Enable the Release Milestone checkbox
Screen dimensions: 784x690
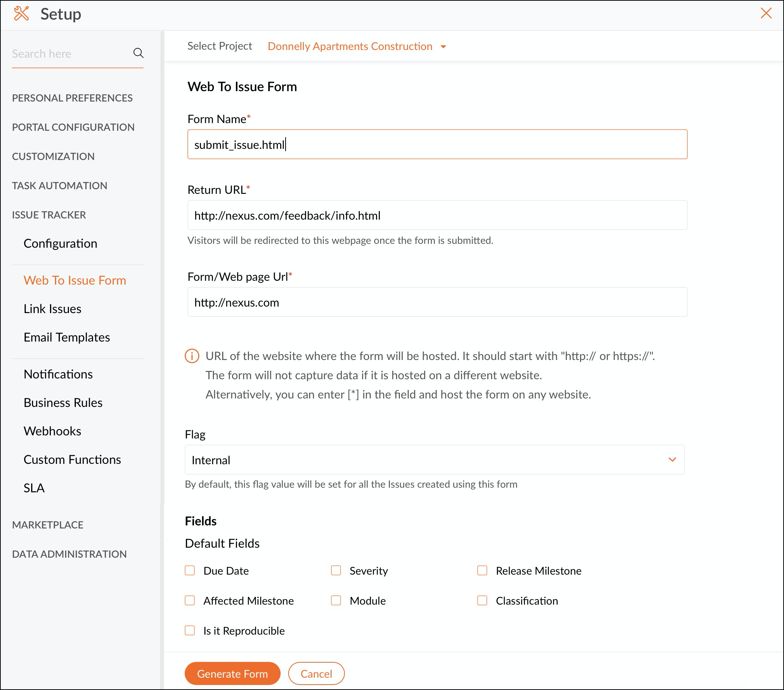(482, 570)
